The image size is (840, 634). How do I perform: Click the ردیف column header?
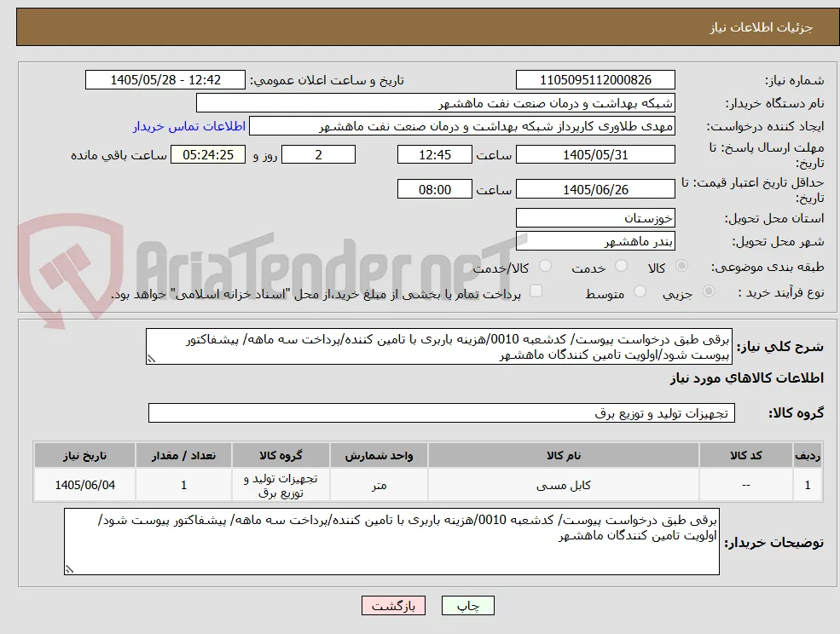pyautogui.click(x=808, y=455)
